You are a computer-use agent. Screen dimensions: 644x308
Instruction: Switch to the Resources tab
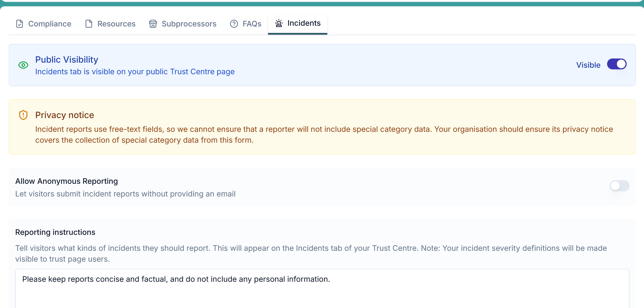pyautogui.click(x=110, y=24)
